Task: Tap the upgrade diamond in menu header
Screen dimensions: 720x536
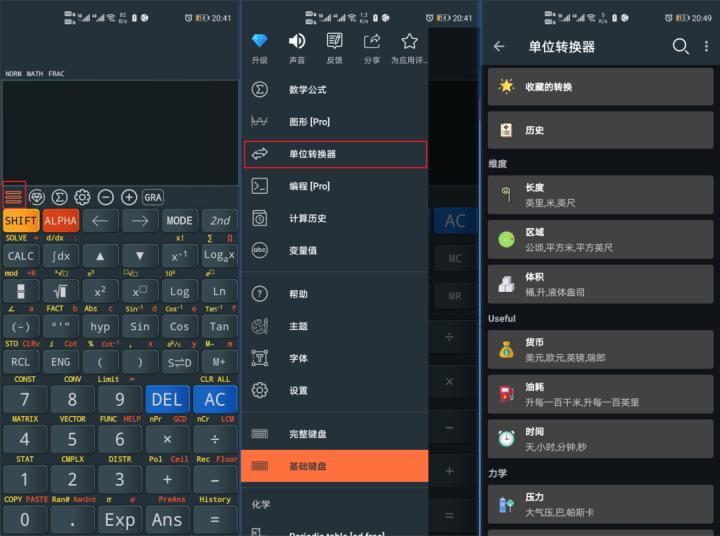Action: 259,48
